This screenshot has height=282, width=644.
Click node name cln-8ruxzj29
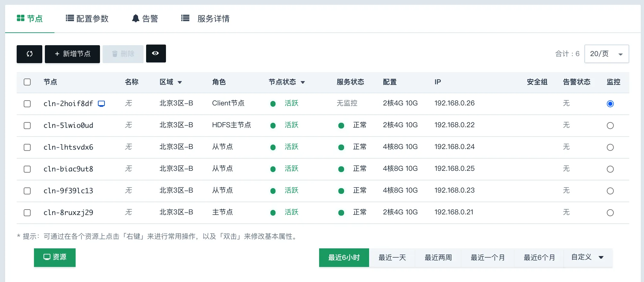pyautogui.click(x=68, y=212)
